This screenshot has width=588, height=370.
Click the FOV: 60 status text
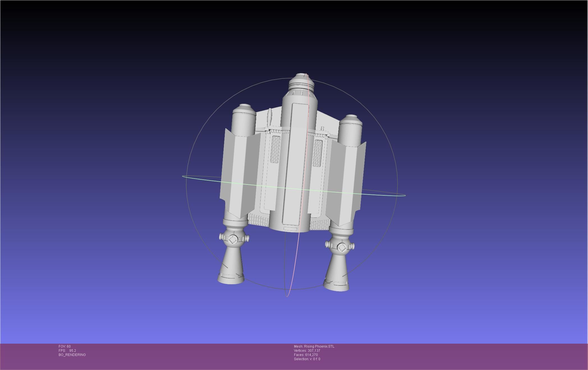(x=65, y=346)
